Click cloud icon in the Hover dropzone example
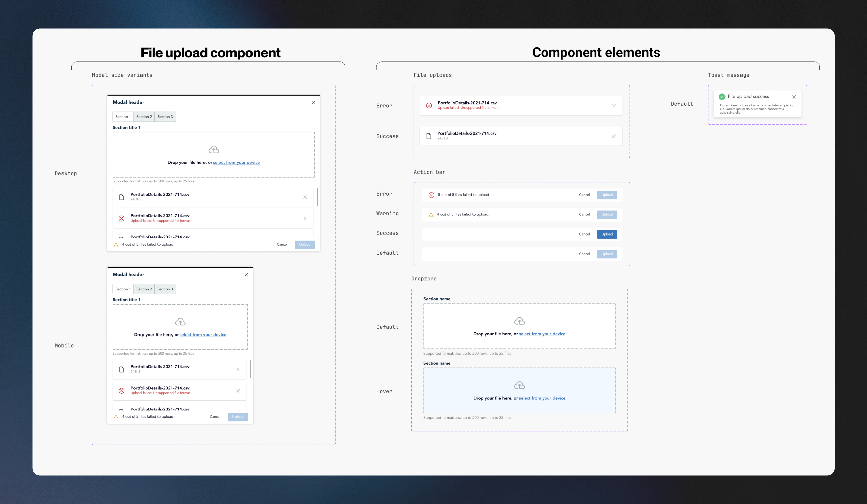This screenshot has width=867, height=504. coord(519,385)
